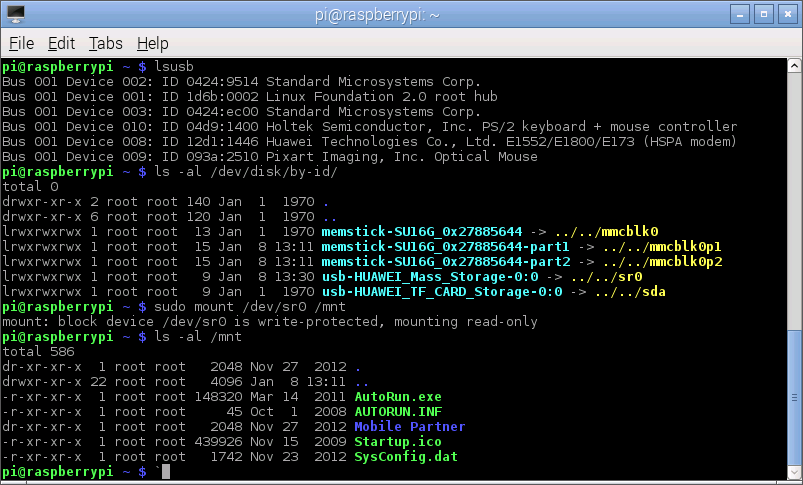The image size is (803, 485).
Task: Click the scrollbar up arrow
Action: click(x=794, y=66)
